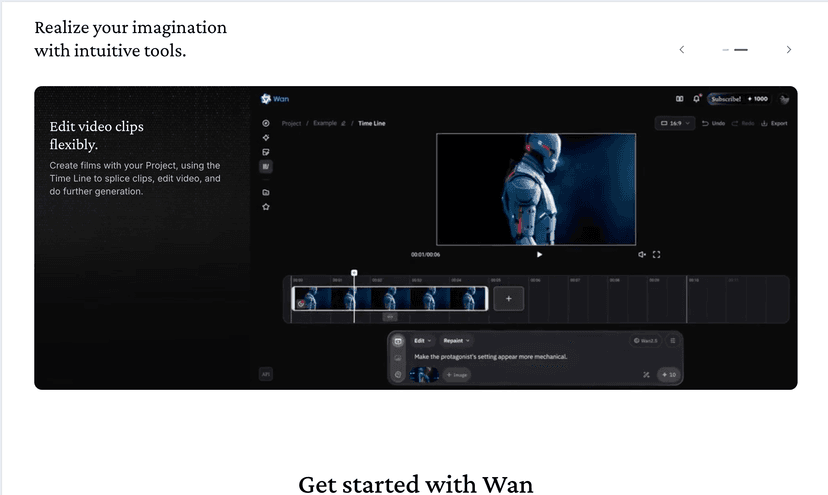The width and height of the screenshot is (828, 495).
Task: Enter fullscreen preview
Action: click(656, 255)
